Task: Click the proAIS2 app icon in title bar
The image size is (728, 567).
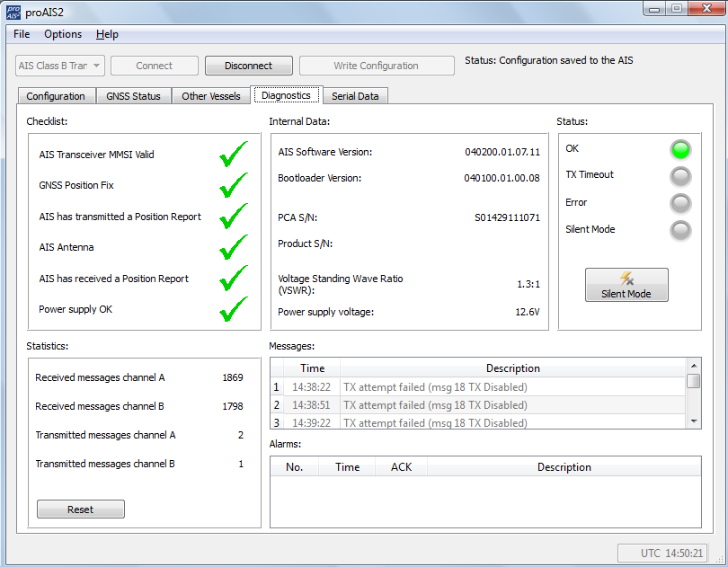Action: click(13, 12)
